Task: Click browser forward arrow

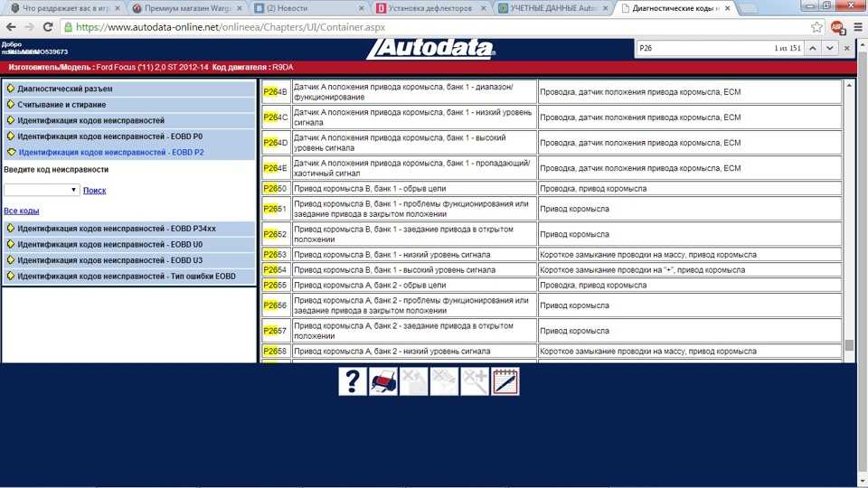Action: point(29,26)
